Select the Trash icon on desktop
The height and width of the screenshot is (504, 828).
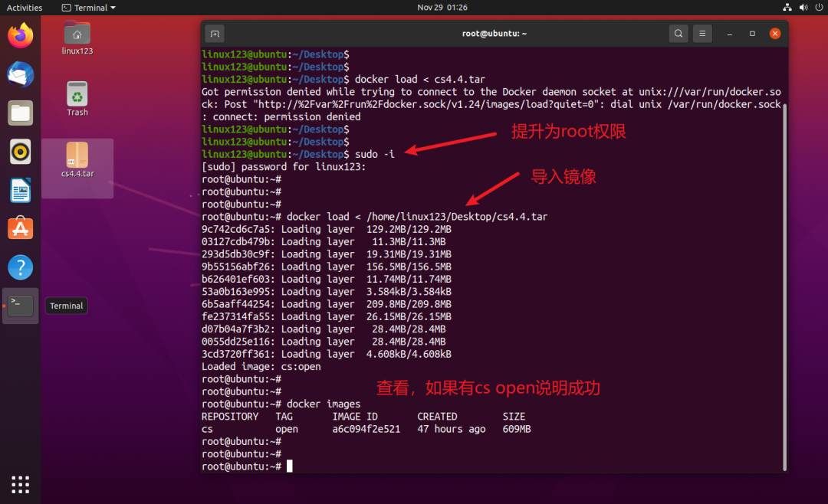click(x=77, y=100)
